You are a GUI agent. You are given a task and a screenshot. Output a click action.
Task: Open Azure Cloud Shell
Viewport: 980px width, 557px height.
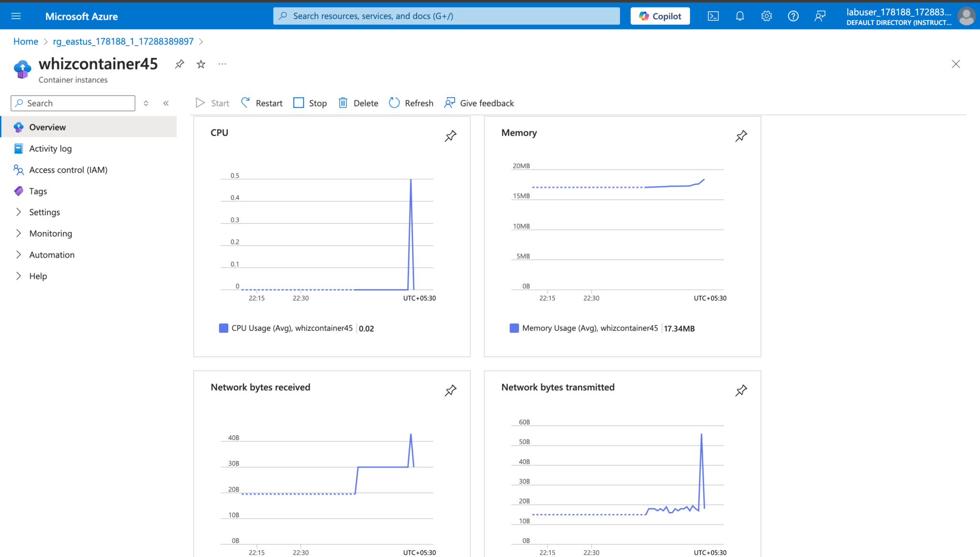(713, 16)
